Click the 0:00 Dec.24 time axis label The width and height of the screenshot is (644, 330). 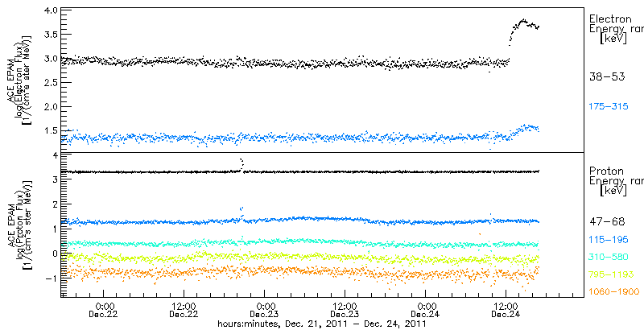(x=427, y=310)
